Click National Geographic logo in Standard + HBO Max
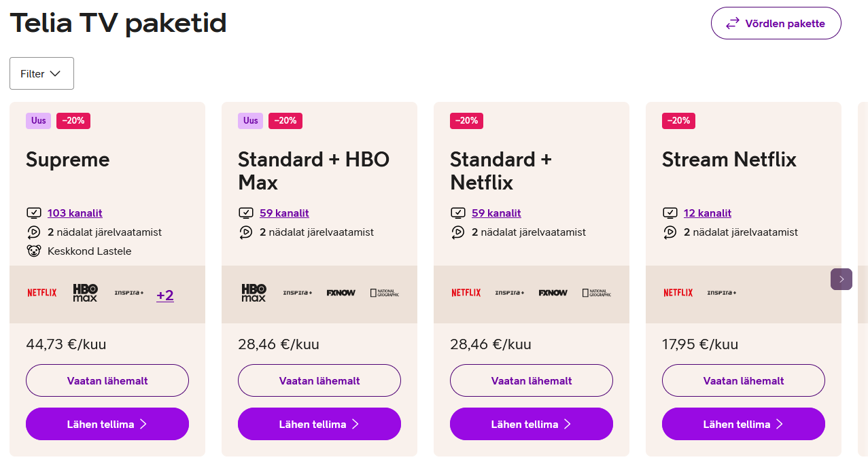 point(385,293)
